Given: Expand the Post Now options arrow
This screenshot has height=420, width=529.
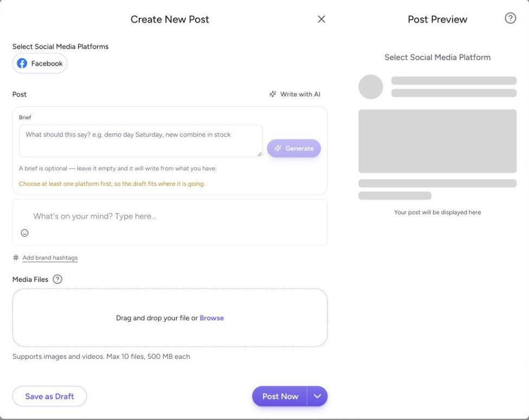Looking at the screenshot, I should (x=317, y=396).
